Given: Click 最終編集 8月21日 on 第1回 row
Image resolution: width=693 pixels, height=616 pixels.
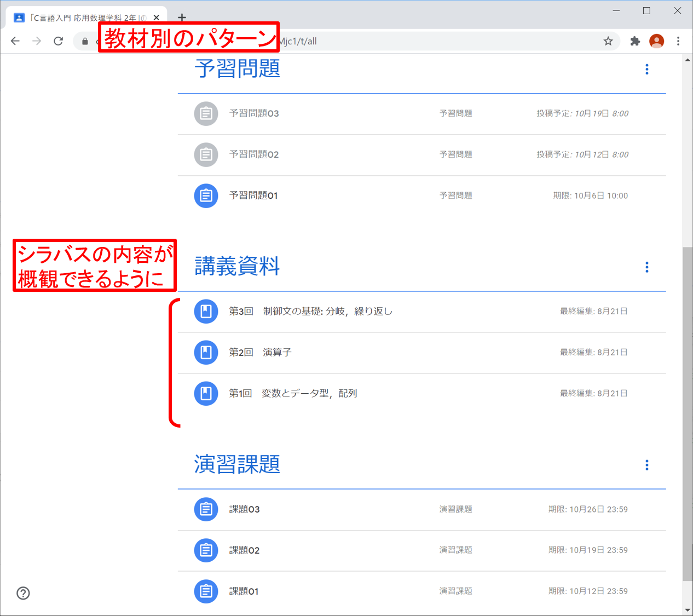Looking at the screenshot, I should [593, 393].
